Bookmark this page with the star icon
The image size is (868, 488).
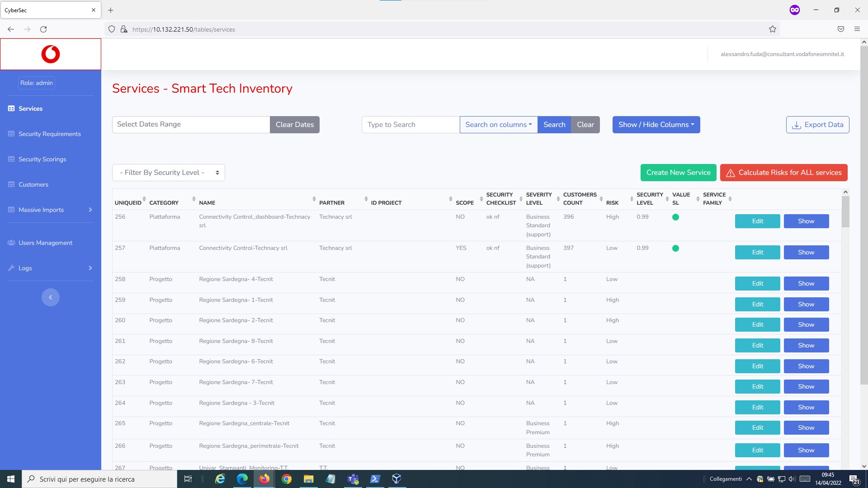pos(773,29)
